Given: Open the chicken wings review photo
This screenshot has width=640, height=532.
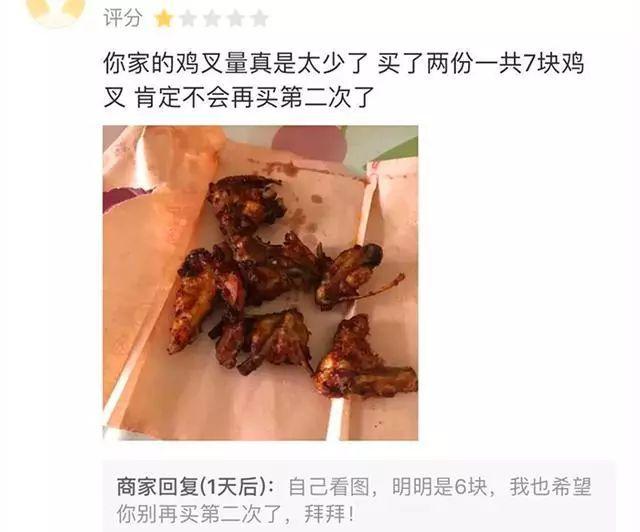Looking at the screenshot, I should tap(260, 283).
